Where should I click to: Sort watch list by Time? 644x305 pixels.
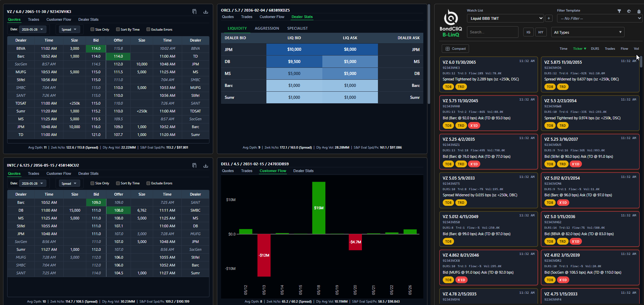[563, 49]
